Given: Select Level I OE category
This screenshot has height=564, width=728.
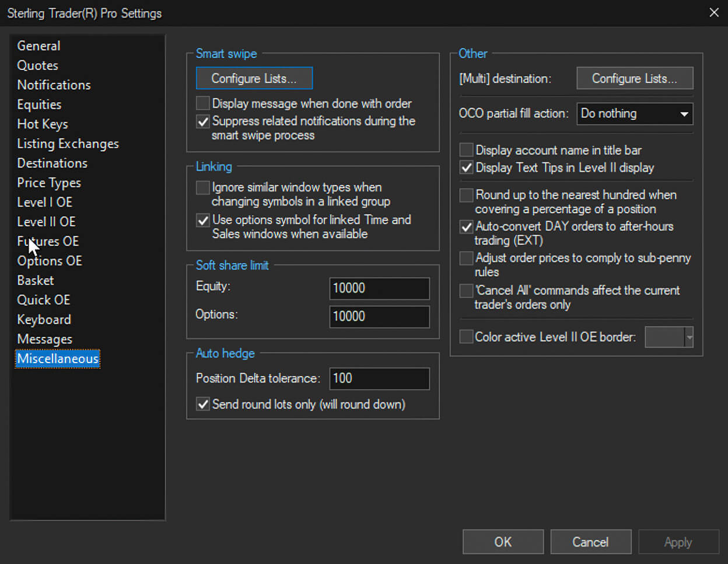Looking at the screenshot, I should click(x=44, y=202).
